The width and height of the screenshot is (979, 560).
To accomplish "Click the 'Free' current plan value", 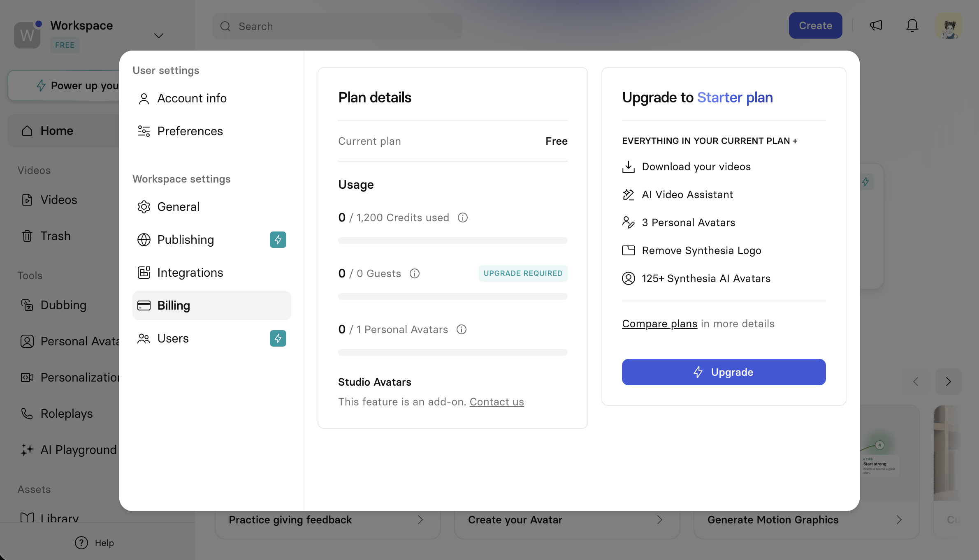I will (x=557, y=141).
